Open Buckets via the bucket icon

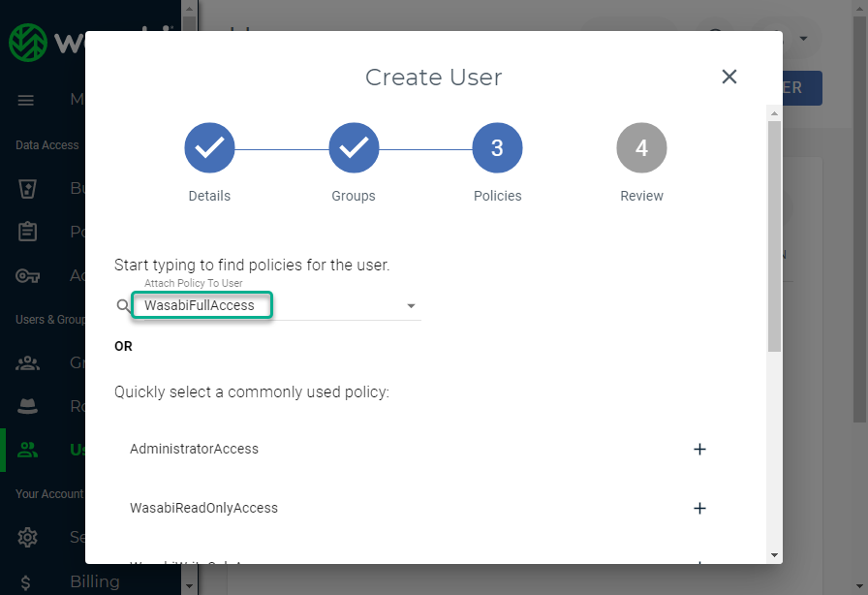(27, 188)
